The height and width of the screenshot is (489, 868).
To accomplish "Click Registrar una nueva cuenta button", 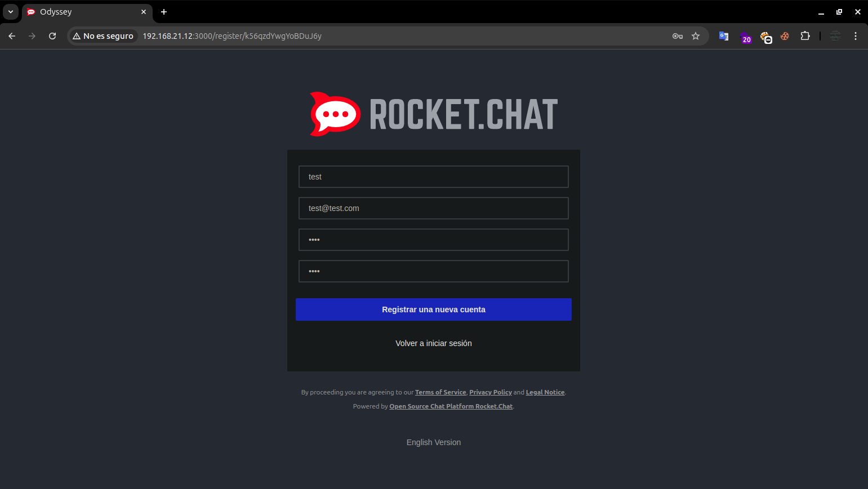I will click(434, 309).
